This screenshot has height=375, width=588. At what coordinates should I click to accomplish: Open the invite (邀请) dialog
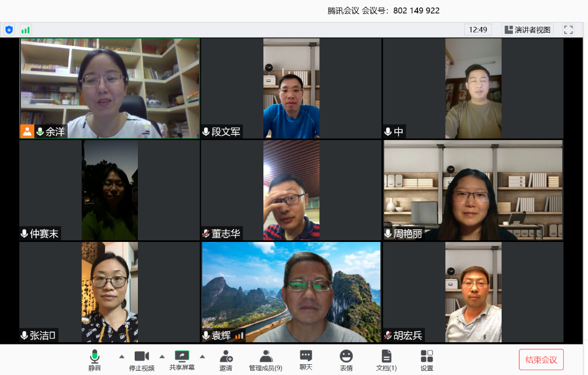226,361
